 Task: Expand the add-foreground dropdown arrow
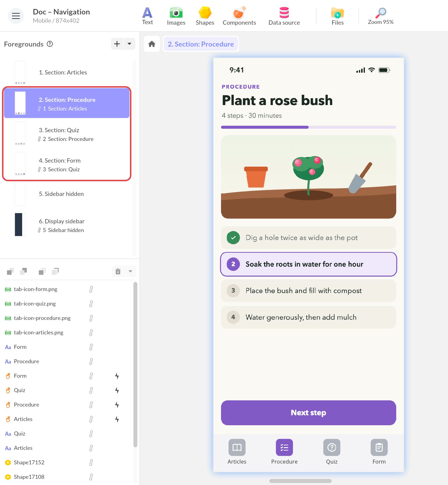coord(129,44)
